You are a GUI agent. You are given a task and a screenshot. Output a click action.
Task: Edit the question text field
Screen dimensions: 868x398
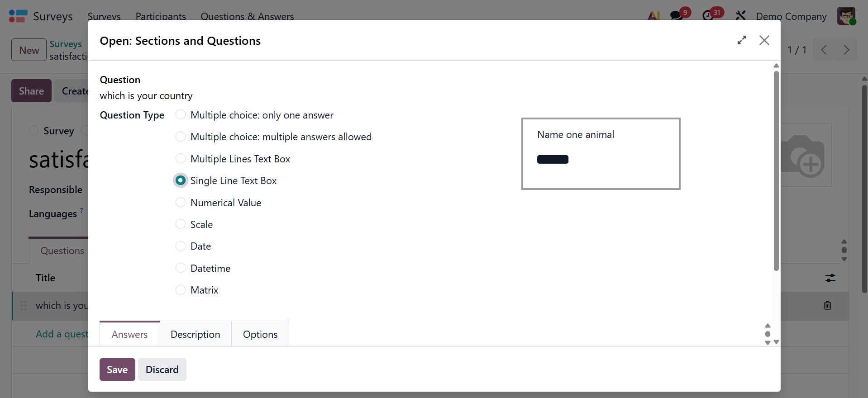(x=272, y=96)
